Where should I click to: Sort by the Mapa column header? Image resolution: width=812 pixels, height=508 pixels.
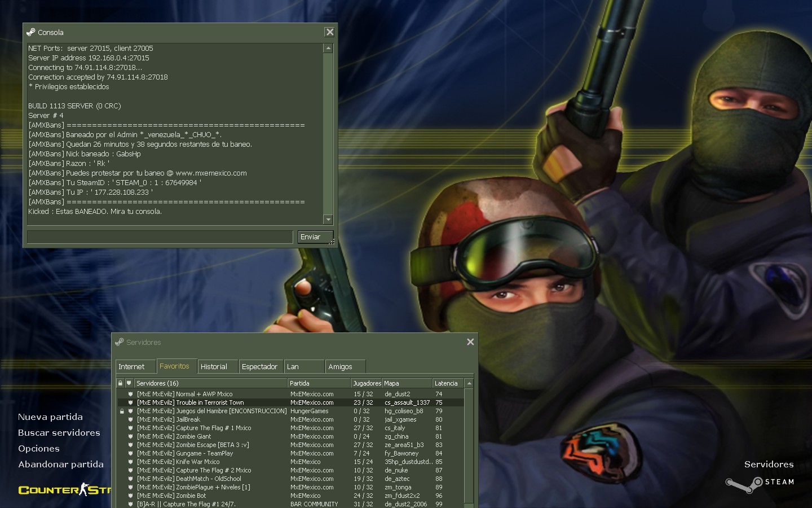coord(407,383)
